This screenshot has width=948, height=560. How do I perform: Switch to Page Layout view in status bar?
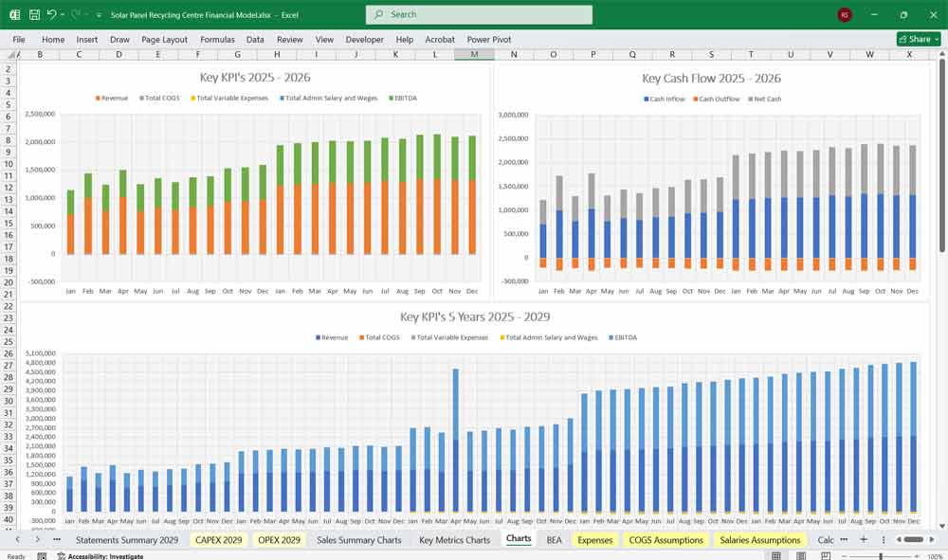[x=801, y=556]
